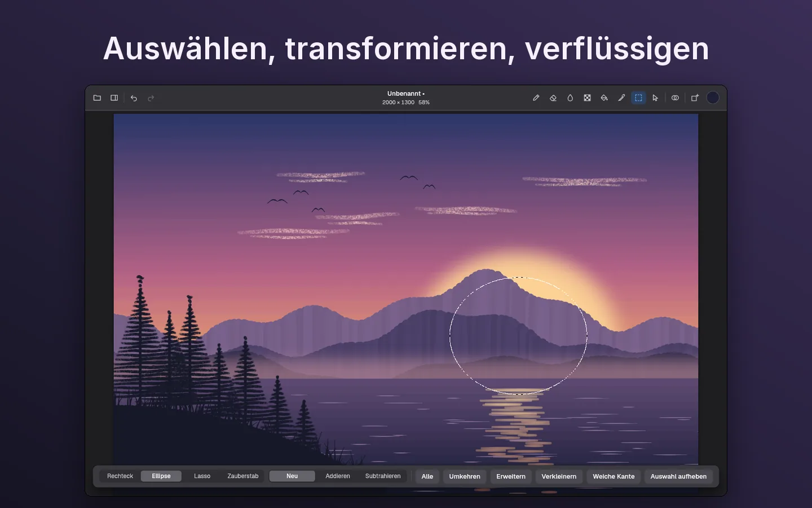The height and width of the screenshot is (508, 812).
Task: Select the blur droplet tool
Action: click(x=570, y=98)
